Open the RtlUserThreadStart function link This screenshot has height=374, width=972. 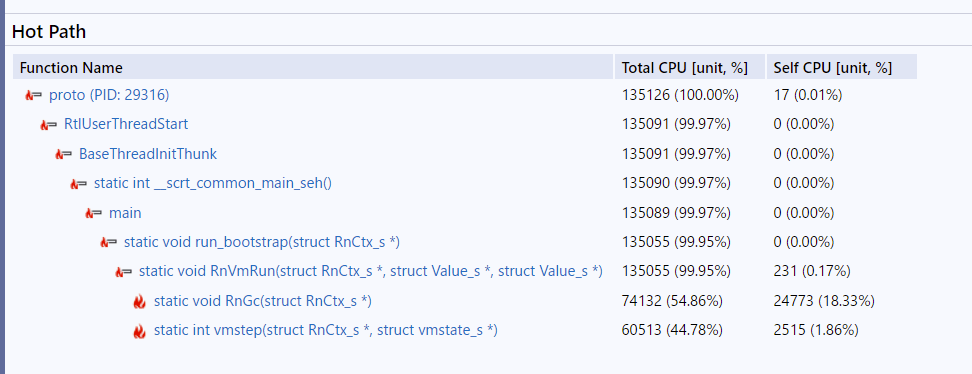point(126,124)
